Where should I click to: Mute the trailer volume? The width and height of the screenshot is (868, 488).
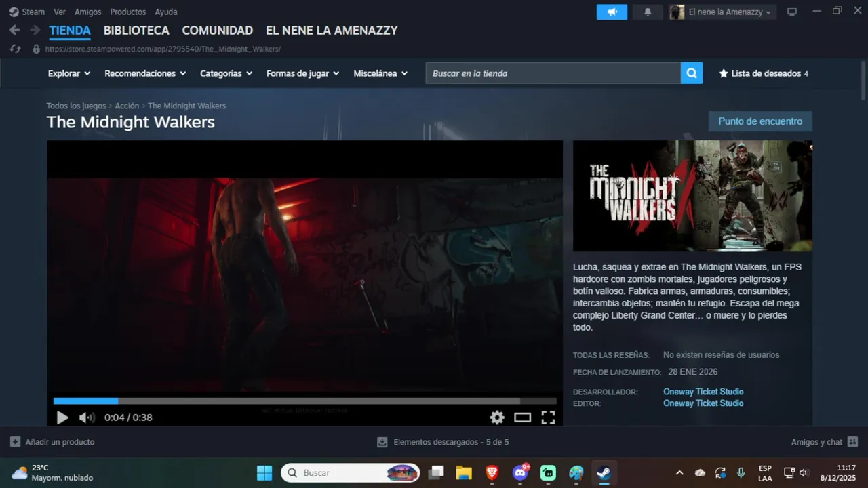tap(86, 418)
